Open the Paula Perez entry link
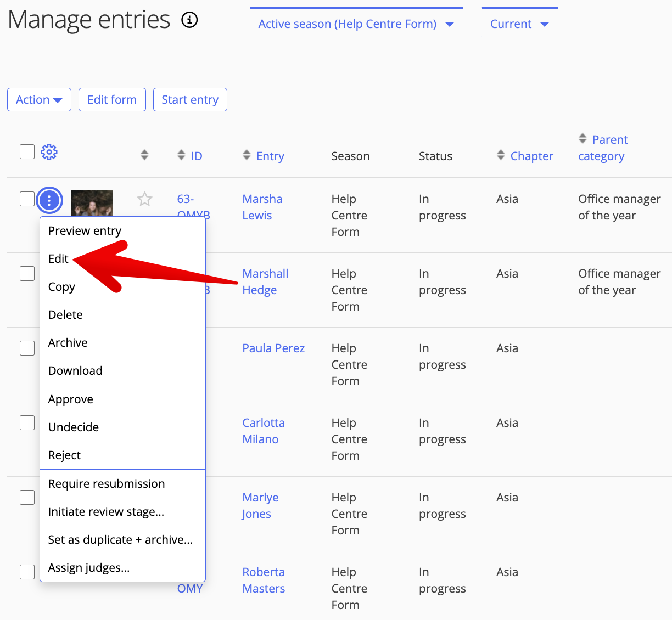Screen dimensions: 672x620 point(273,348)
